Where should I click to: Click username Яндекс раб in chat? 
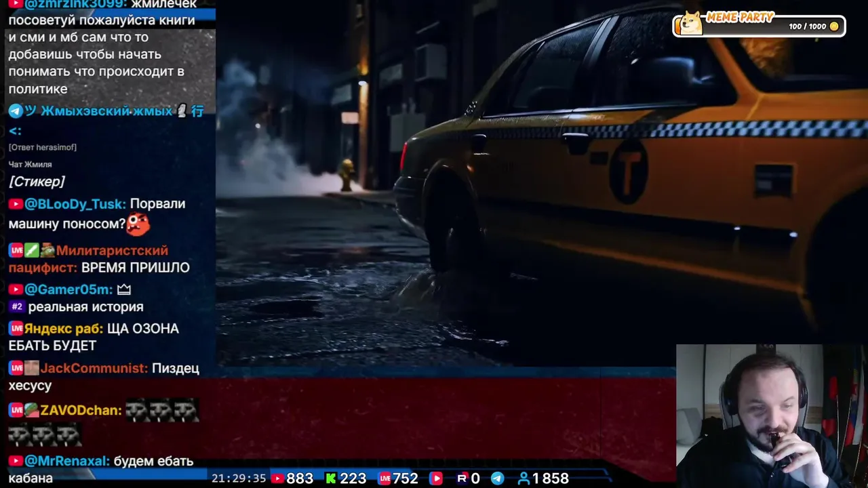tap(64, 329)
